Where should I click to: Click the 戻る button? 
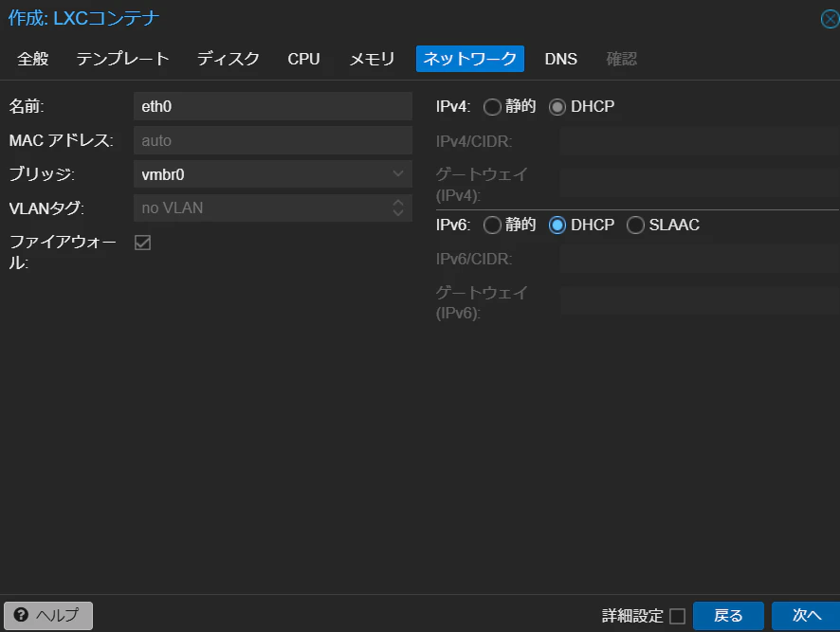point(728,615)
